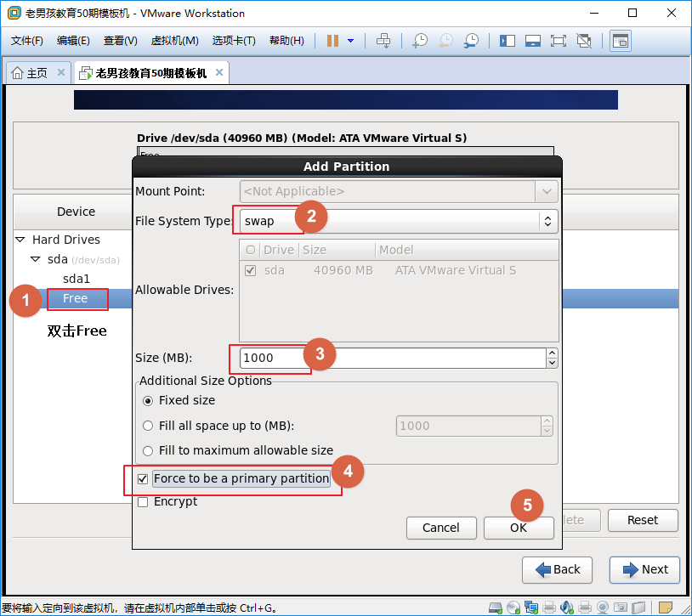Image resolution: width=692 pixels, height=616 pixels.
Task: Check Force to be a primary partition
Action: coord(143,479)
